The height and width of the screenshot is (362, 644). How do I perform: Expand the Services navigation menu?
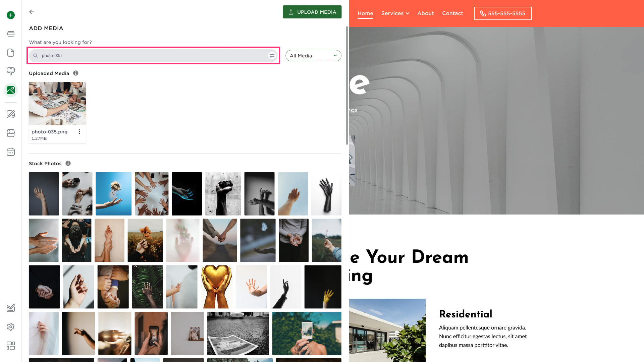click(x=395, y=13)
